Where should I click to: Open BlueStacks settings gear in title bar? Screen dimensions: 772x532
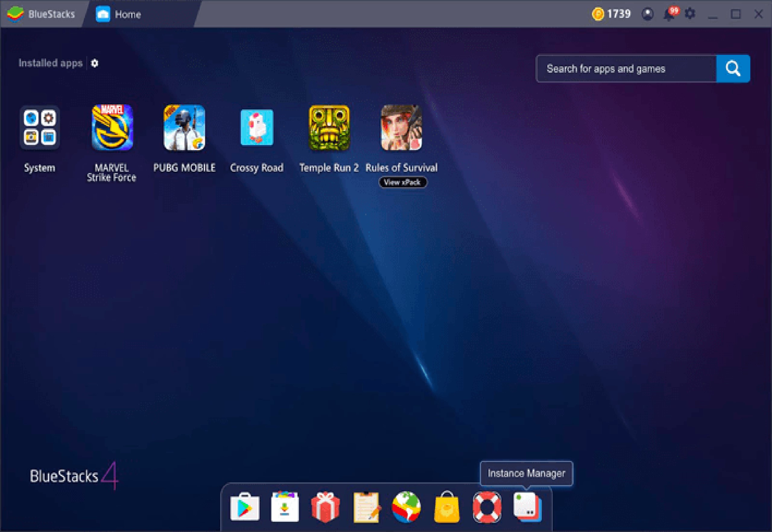point(690,14)
